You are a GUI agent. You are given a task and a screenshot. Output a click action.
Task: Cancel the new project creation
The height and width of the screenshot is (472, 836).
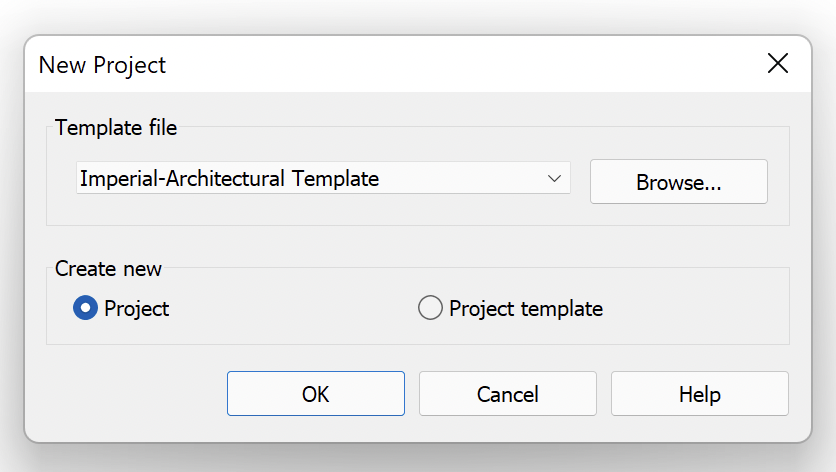(508, 394)
